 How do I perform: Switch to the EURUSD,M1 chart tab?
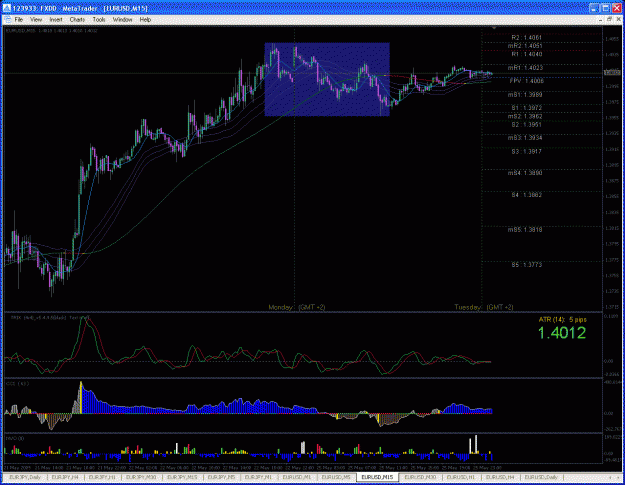(x=297, y=477)
